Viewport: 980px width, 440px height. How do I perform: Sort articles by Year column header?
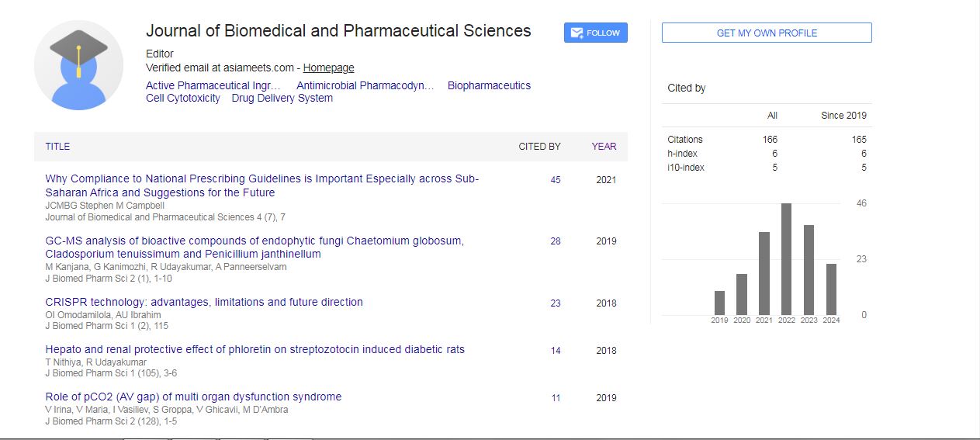pos(604,146)
